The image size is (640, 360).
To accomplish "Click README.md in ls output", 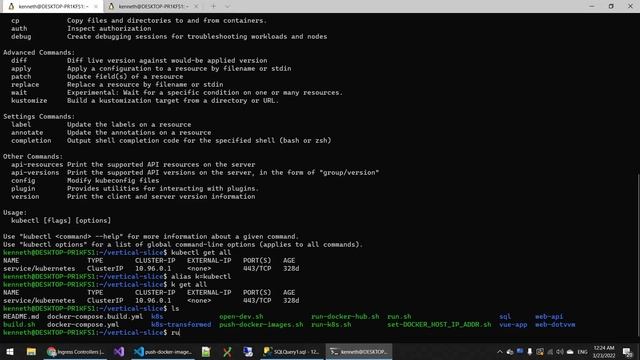I will click(x=21, y=316).
